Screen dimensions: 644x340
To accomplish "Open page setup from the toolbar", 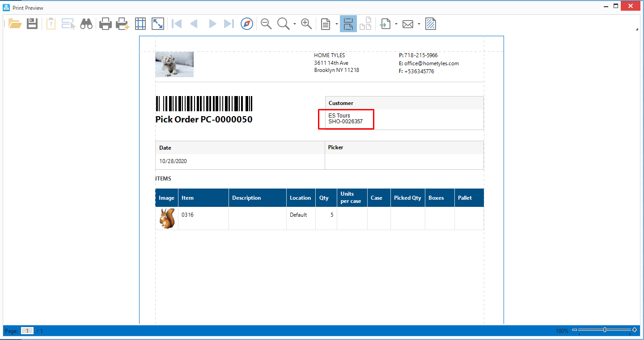I will (x=140, y=24).
